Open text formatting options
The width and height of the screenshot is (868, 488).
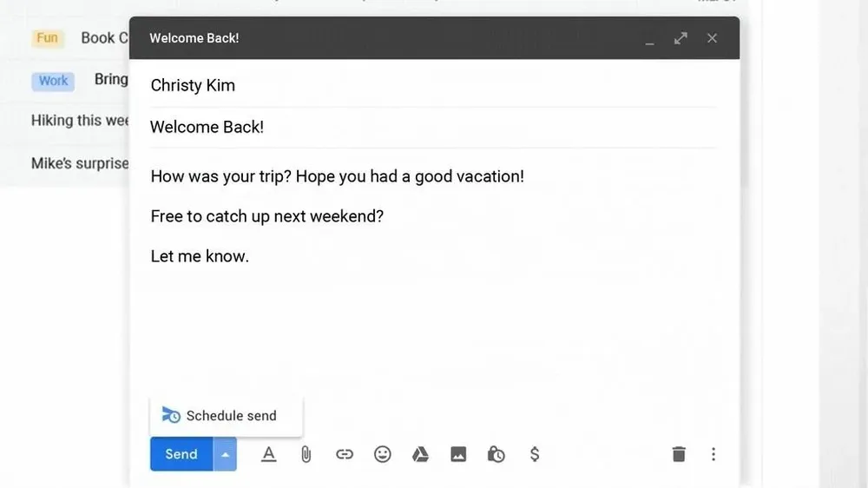269,454
